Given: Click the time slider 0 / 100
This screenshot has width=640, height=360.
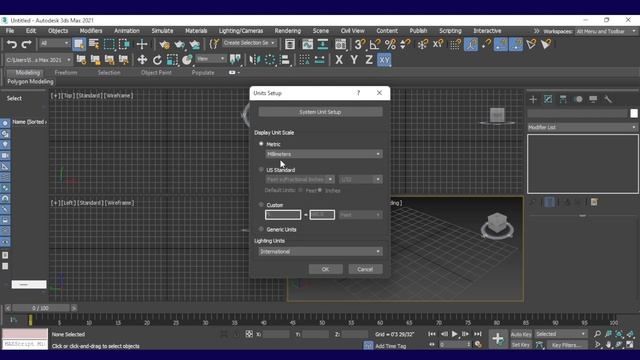Looking at the screenshot, I should [40, 308].
